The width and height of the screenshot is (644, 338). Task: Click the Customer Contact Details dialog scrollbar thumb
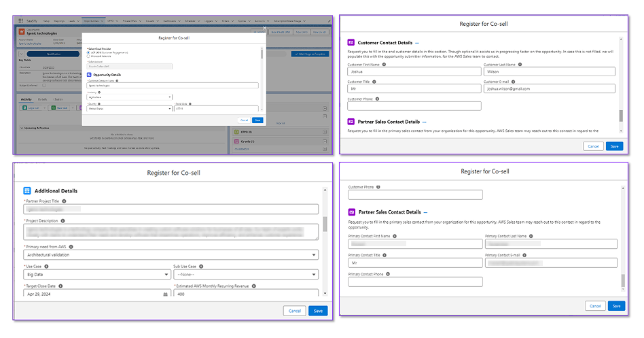621,116
